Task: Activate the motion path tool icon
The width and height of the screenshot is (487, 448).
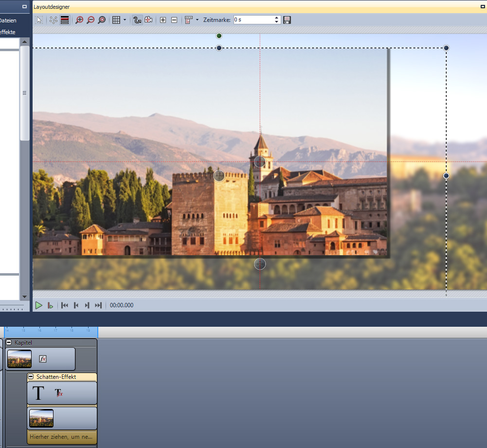Action: 137,20
